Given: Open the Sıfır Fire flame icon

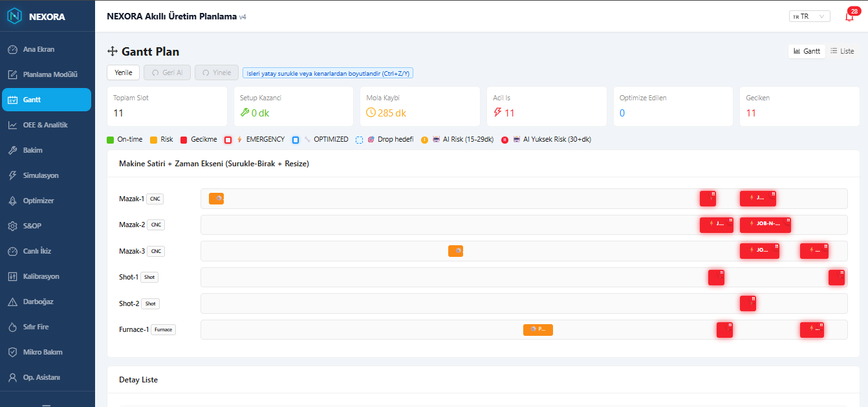Looking at the screenshot, I should pos(12,327).
